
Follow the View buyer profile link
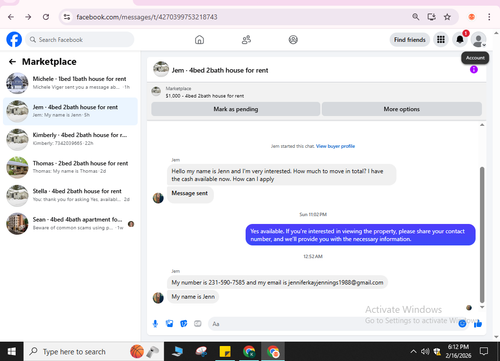335,146
